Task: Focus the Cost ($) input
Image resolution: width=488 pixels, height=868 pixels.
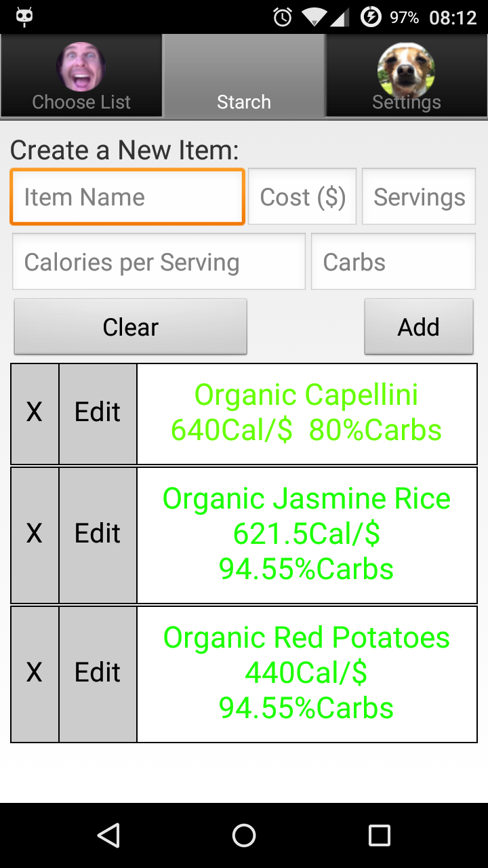Action: pos(302,197)
